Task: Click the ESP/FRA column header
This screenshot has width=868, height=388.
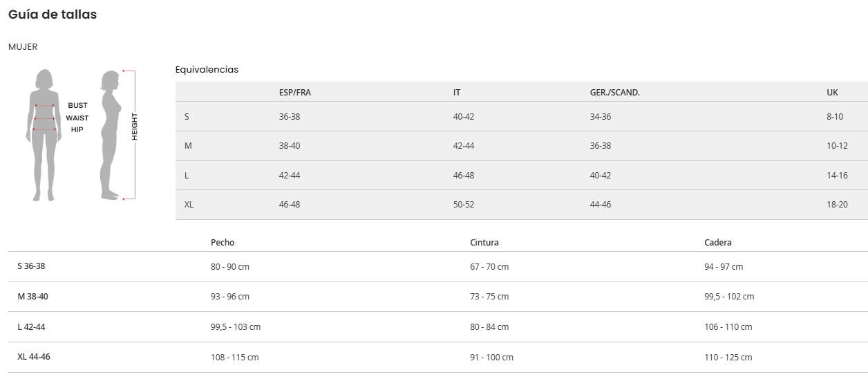Action: [295, 93]
